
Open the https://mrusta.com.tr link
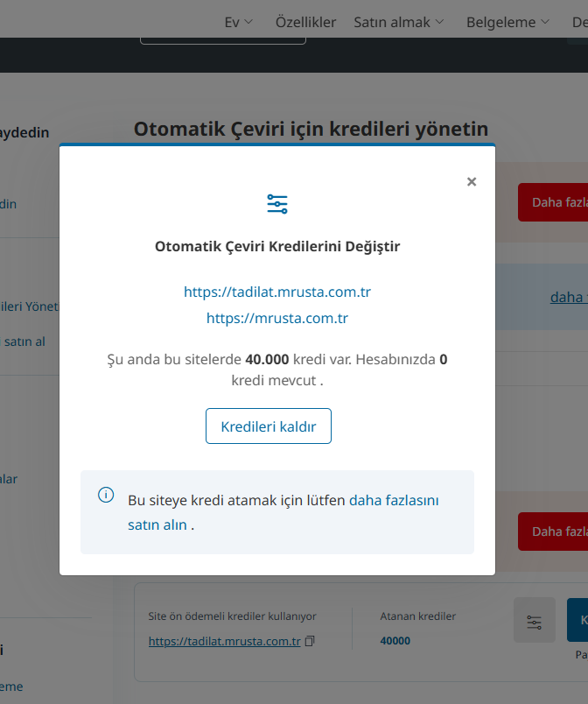pyautogui.click(x=277, y=318)
